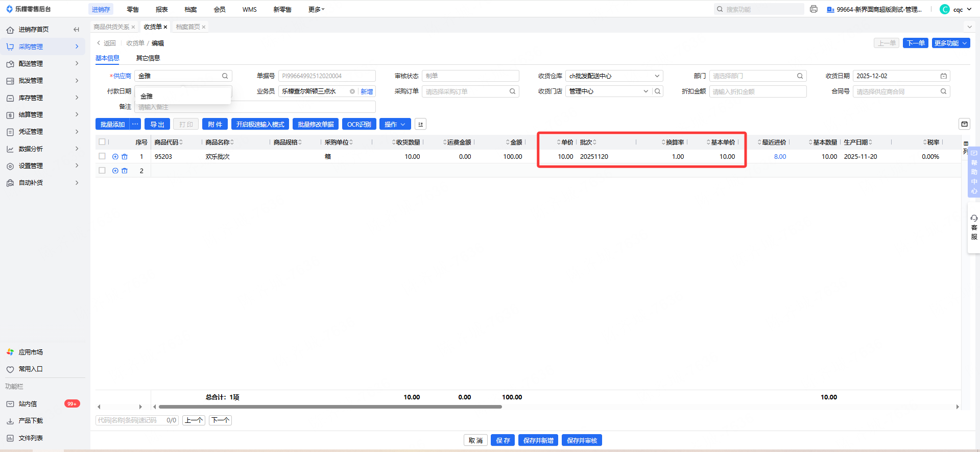Click the printer icon in top bar
Screen dimensions: 980x452
(x=814, y=9)
